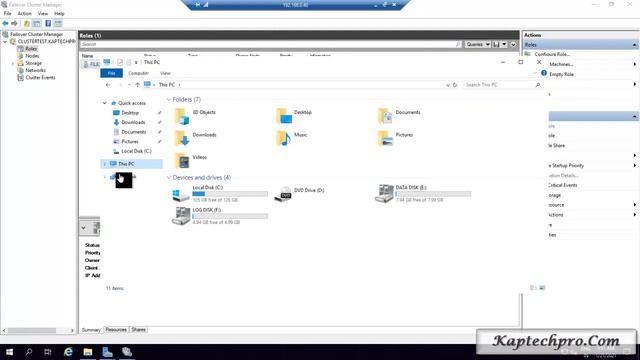Click the back arrow in Failover Cluster Manager toolbar
This screenshot has width=640, height=360.
(5, 24)
